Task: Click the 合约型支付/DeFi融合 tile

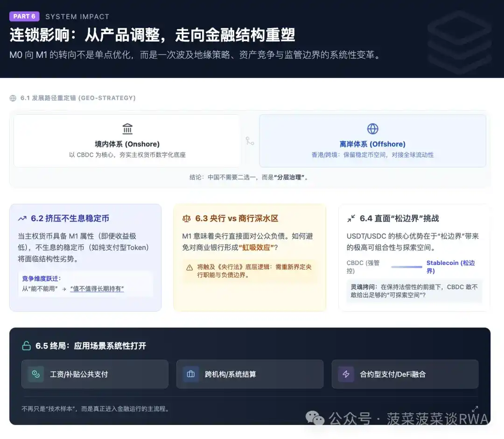Action: pyautogui.click(x=405, y=374)
